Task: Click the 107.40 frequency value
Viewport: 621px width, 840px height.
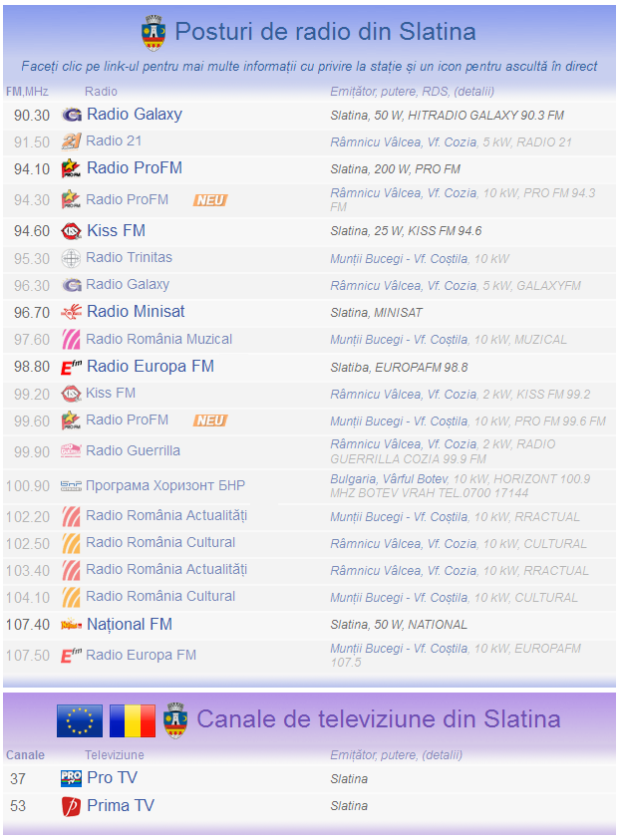Action: pos(28,625)
